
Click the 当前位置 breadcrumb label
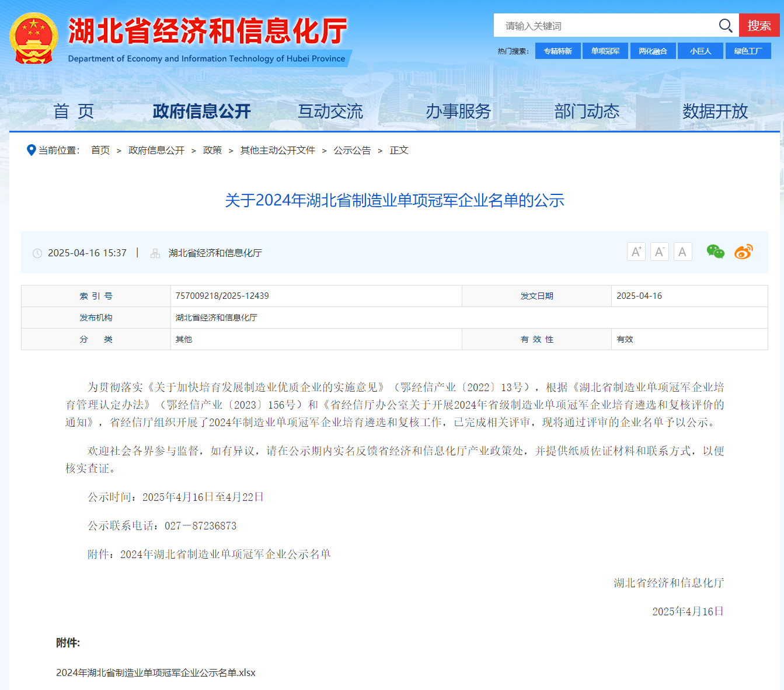coord(59,150)
